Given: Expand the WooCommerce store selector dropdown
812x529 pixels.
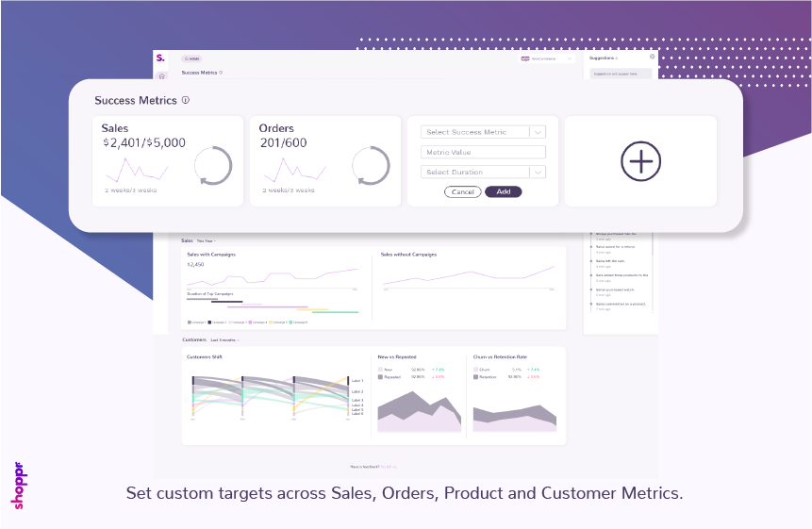Looking at the screenshot, I should (x=547, y=59).
